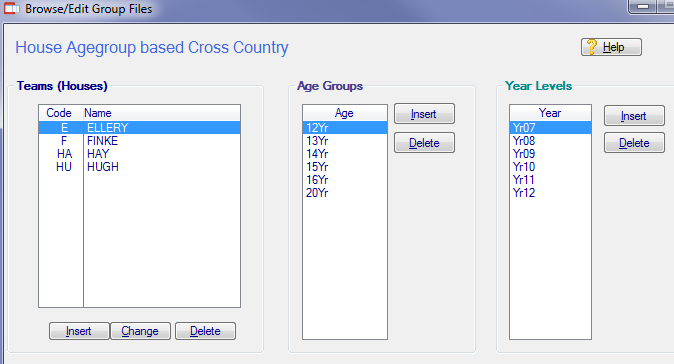Select the 20Yr age group
674x364 pixels.
(345, 193)
